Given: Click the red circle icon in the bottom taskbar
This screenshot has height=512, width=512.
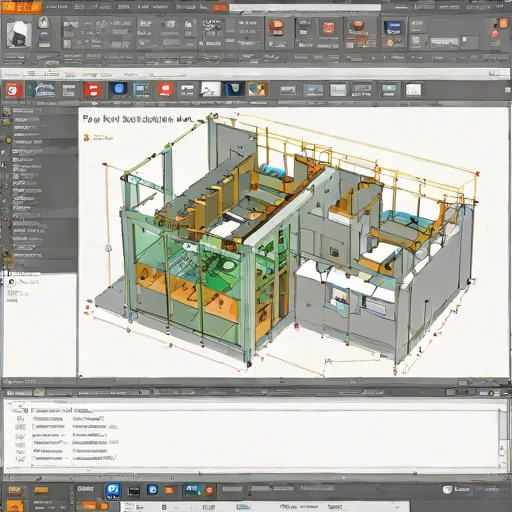Looking at the screenshot, I should [210, 490].
